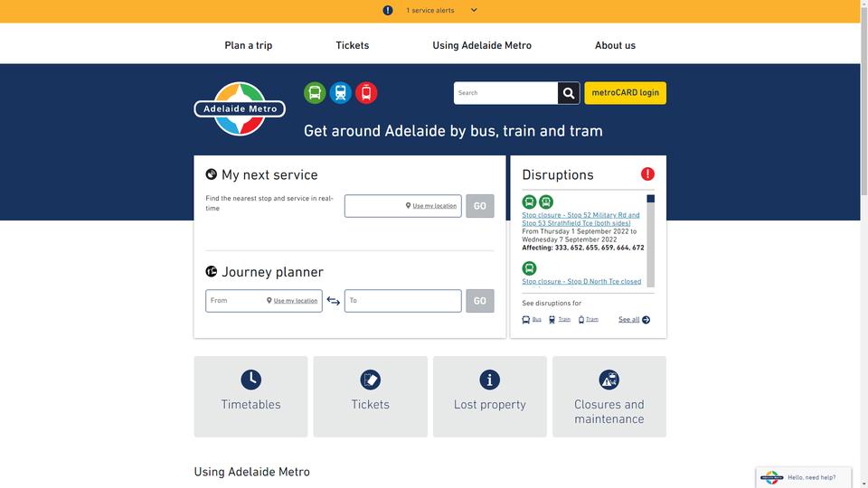Click the red tram icon in header
The height and width of the screenshot is (488, 868).
point(366,92)
